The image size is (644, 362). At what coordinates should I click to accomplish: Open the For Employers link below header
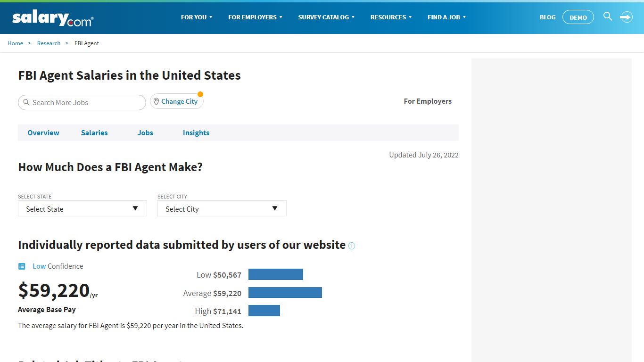428,101
